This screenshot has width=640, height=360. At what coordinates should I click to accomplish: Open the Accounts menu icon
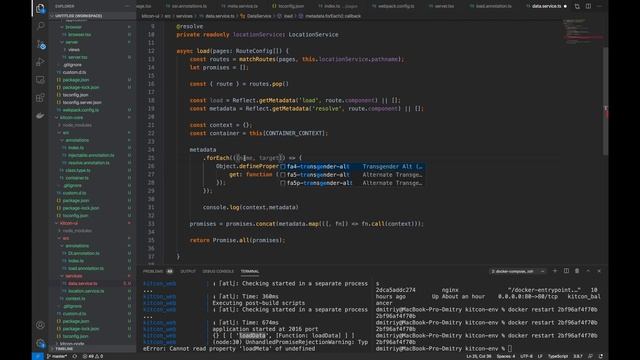pos(40,325)
